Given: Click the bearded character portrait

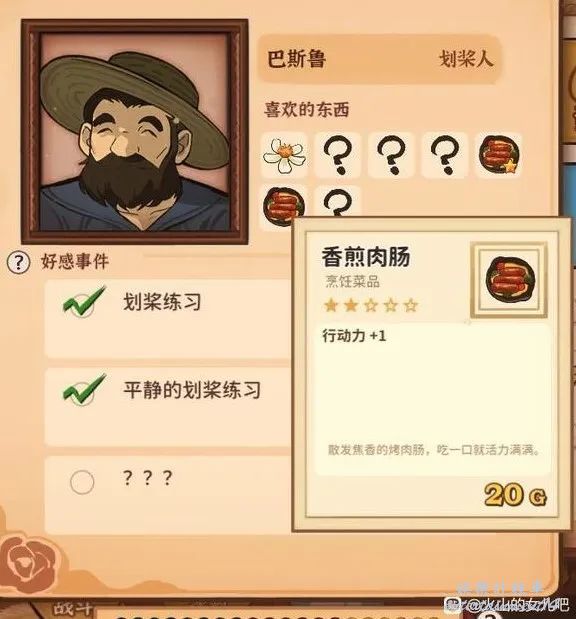Looking at the screenshot, I should (135, 131).
